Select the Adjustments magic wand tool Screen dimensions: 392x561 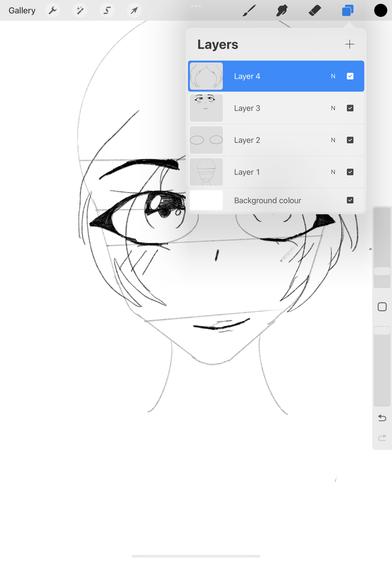[x=80, y=10]
